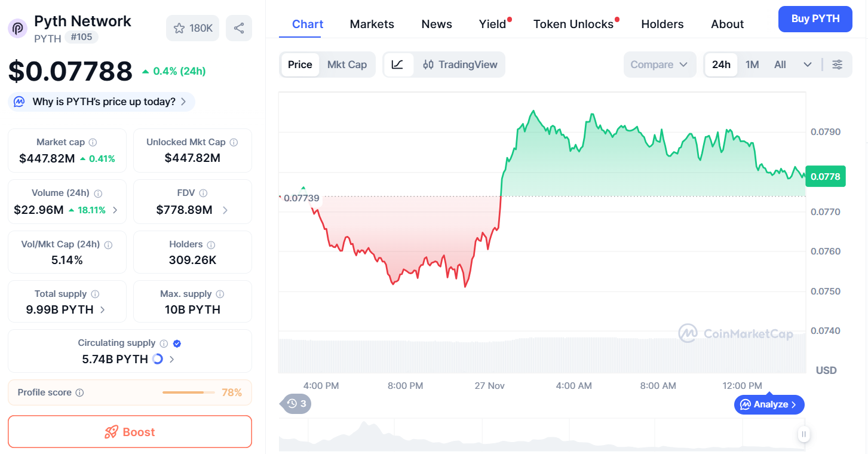Viewport: 868px width, 454px height.
Task: Click the share icon button
Action: point(239,28)
